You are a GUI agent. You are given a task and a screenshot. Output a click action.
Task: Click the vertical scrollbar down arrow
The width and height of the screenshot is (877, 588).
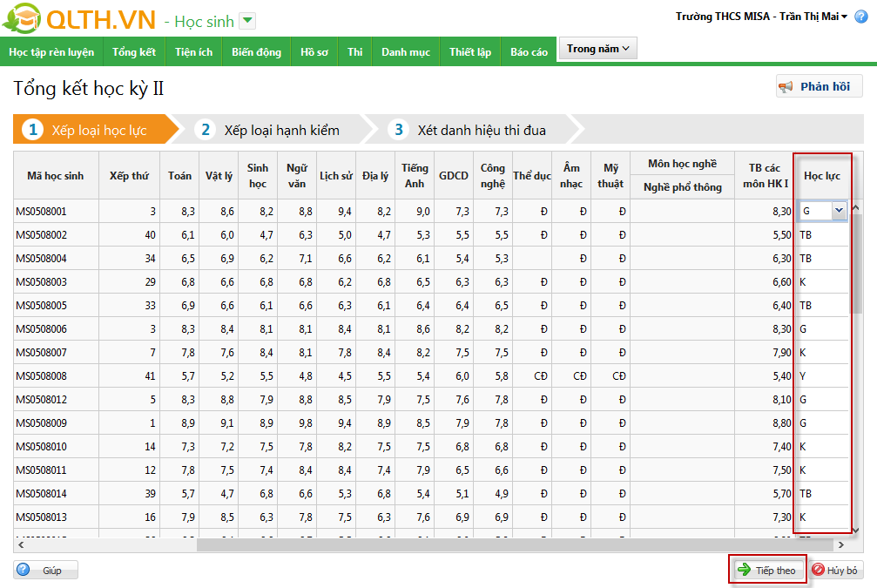click(x=855, y=530)
